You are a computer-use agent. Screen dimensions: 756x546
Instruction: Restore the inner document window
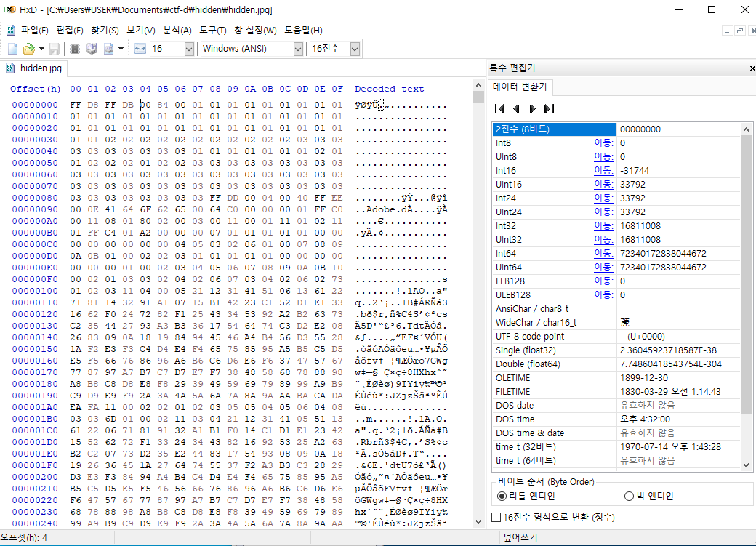click(x=739, y=31)
